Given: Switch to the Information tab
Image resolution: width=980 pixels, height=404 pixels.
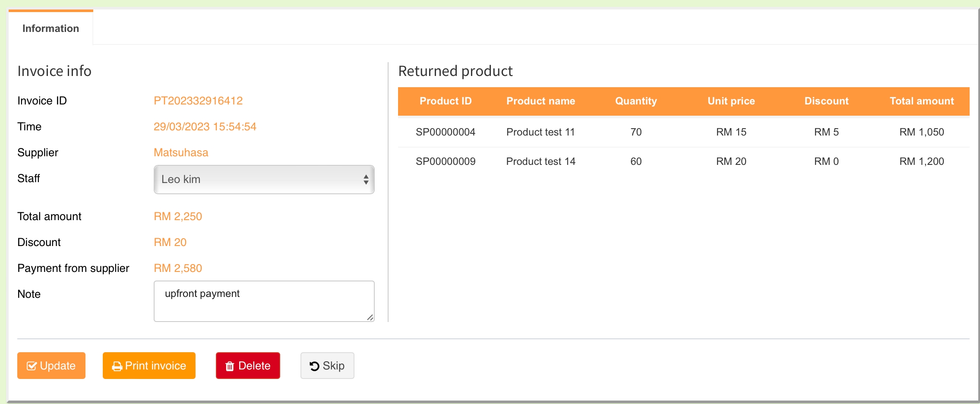Looking at the screenshot, I should 51,28.
